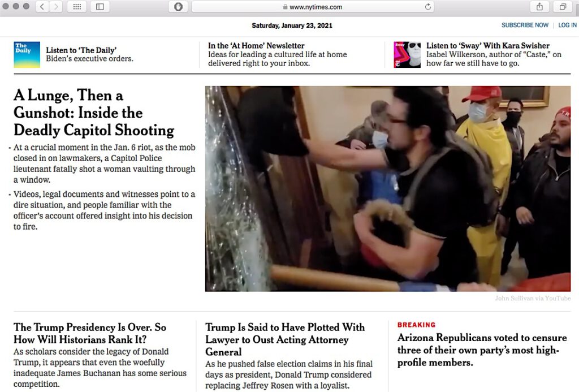The height and width of the screenshot is (392, 579).
Task: Click the BREAKING label
Action: coord(416,325)
